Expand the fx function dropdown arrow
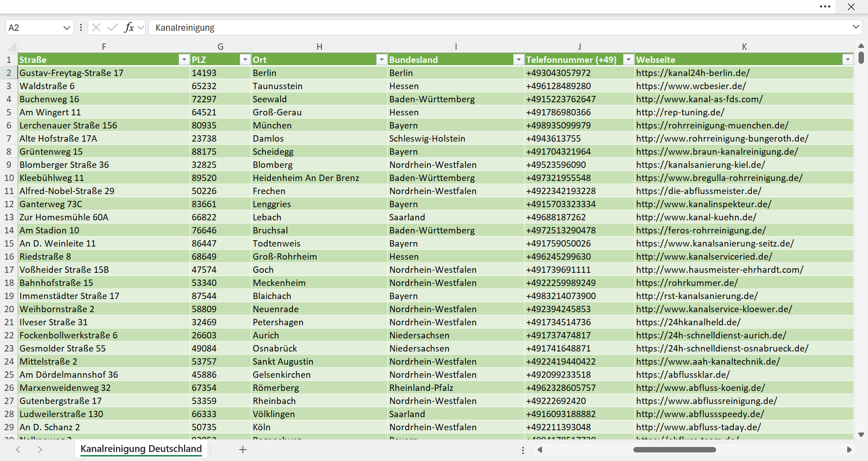 pos(141,28)
